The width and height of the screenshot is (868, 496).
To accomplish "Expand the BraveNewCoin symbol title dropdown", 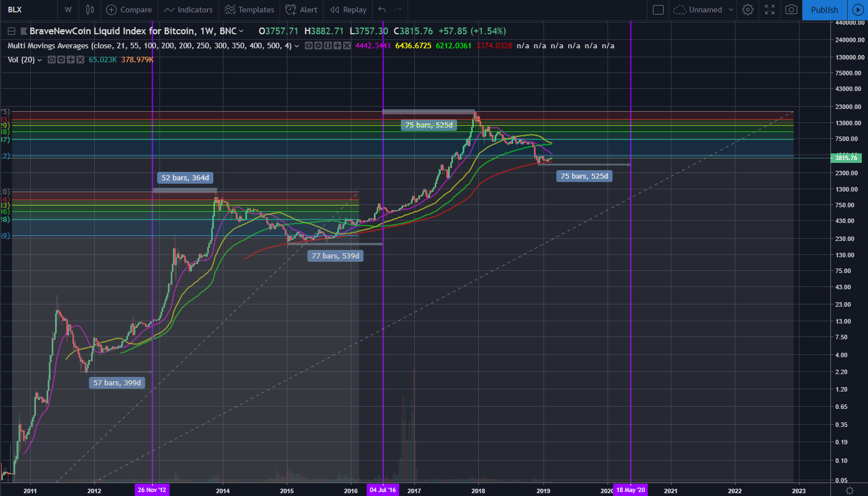I will 241,31.
